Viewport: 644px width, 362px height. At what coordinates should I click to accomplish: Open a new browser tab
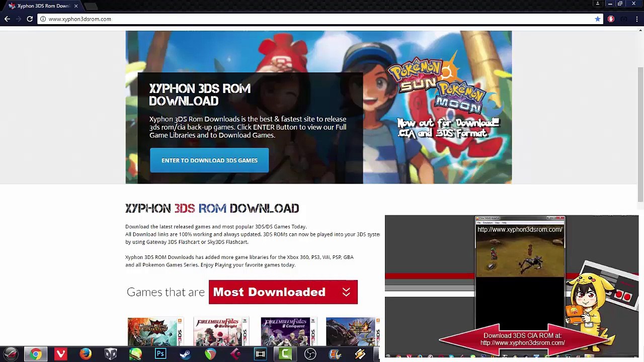tap(91, 6)
